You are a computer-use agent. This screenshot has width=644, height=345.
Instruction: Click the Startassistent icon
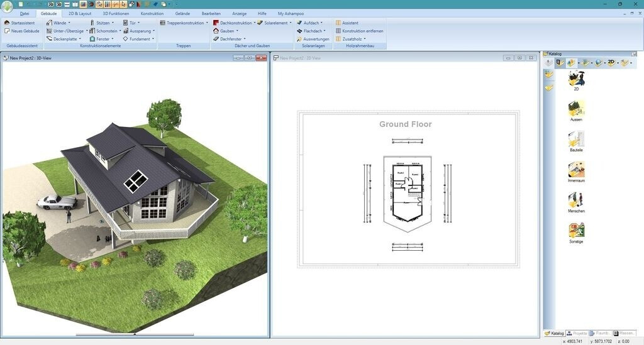click(7, 23)
